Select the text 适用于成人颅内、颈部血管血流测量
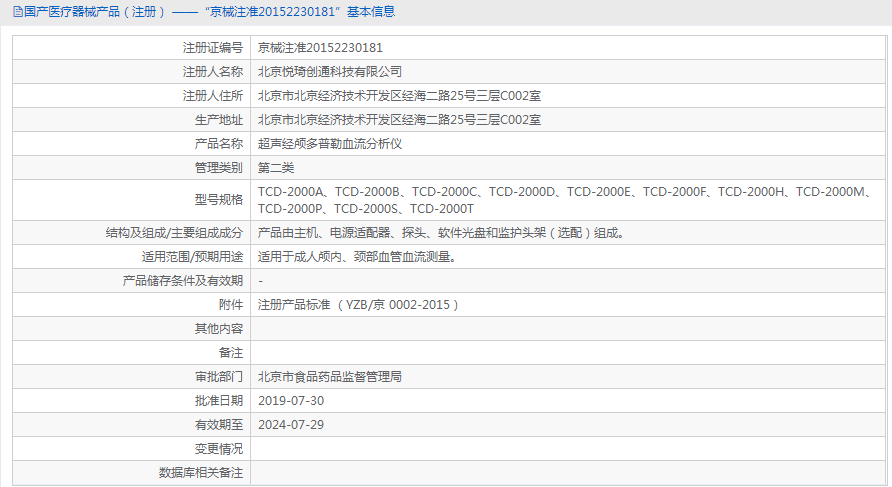 357,257
